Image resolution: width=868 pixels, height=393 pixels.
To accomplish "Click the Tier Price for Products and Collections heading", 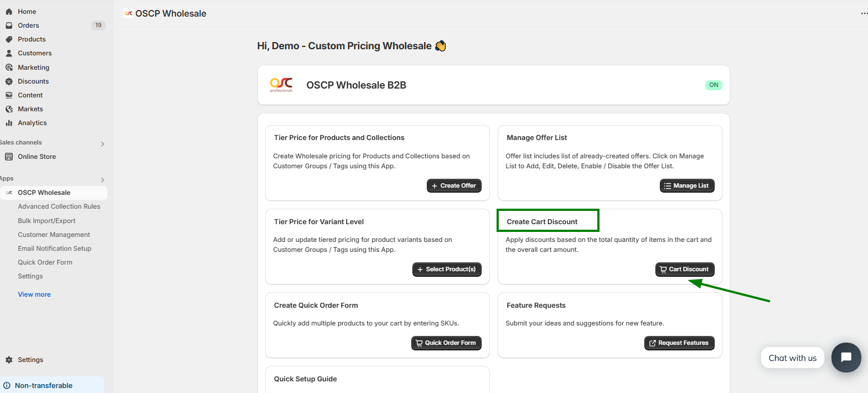I will point(339,138).
